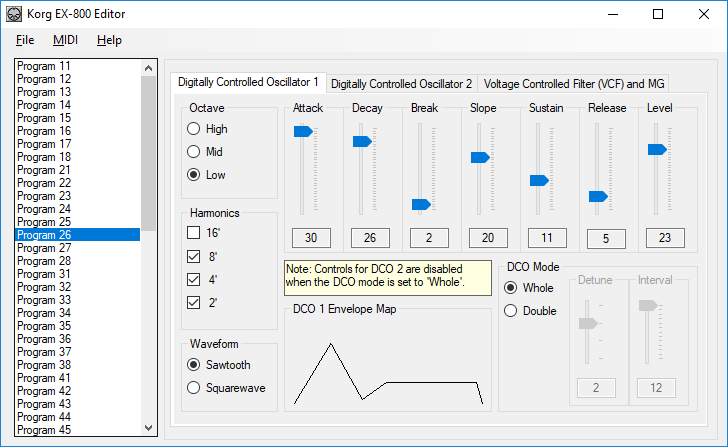Viewport: 728px width, 447px height.
Task: Click the DCO 2 disabled note box
Action: point(388,278)
